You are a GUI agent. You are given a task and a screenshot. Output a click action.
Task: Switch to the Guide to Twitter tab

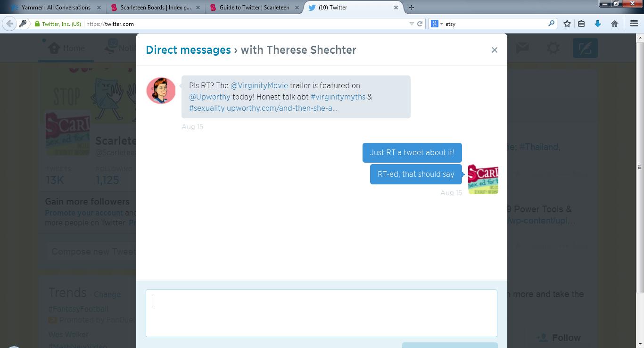pyautogui.click(x=254, y=8)
